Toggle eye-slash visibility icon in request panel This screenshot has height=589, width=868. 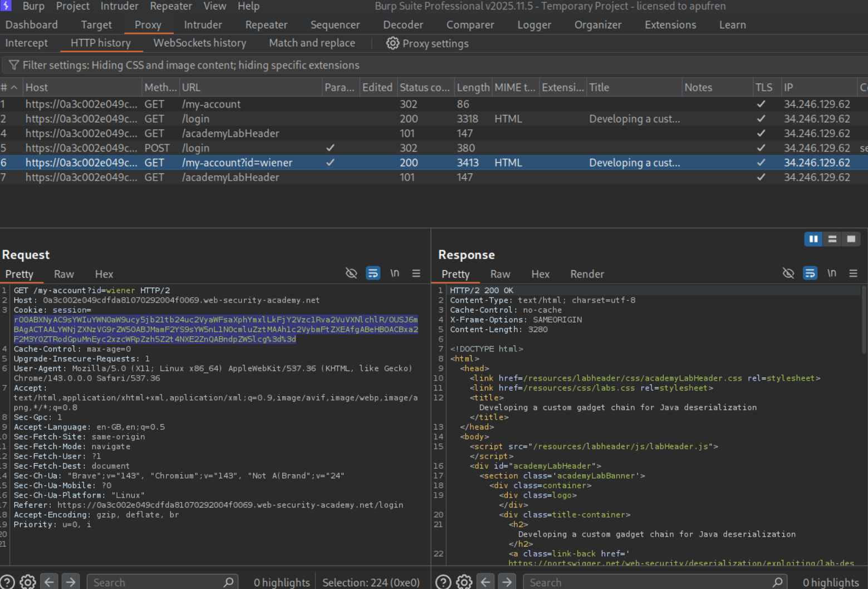(x=351, y=273)
